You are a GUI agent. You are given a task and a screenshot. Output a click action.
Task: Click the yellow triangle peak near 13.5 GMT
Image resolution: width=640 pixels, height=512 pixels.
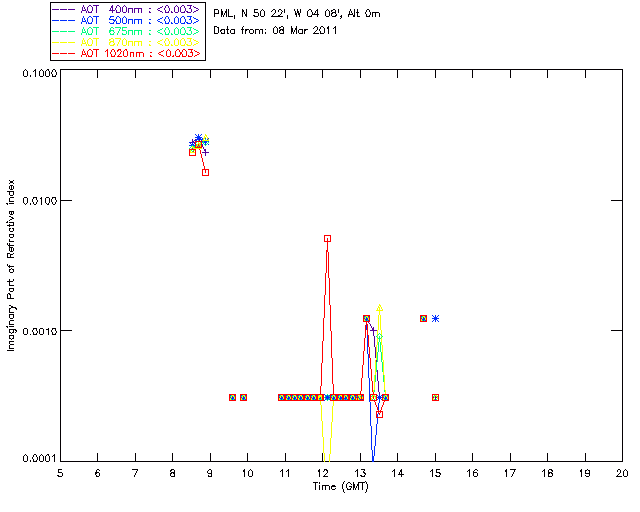point(380,308)
